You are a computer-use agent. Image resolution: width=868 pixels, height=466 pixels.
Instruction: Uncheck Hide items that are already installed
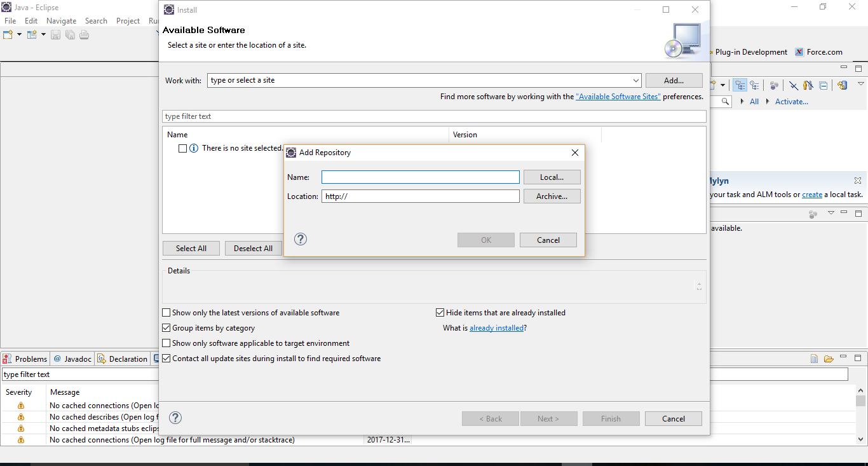coord(440,313)
